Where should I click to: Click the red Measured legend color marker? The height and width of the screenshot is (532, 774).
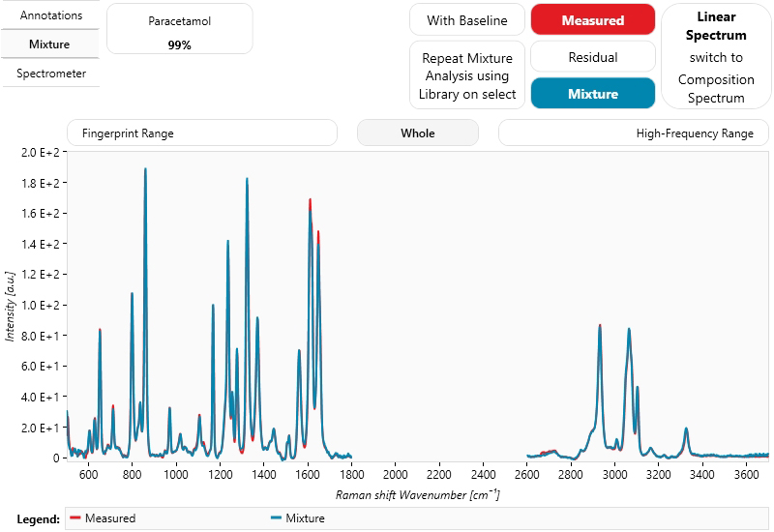tap(75, 519)
